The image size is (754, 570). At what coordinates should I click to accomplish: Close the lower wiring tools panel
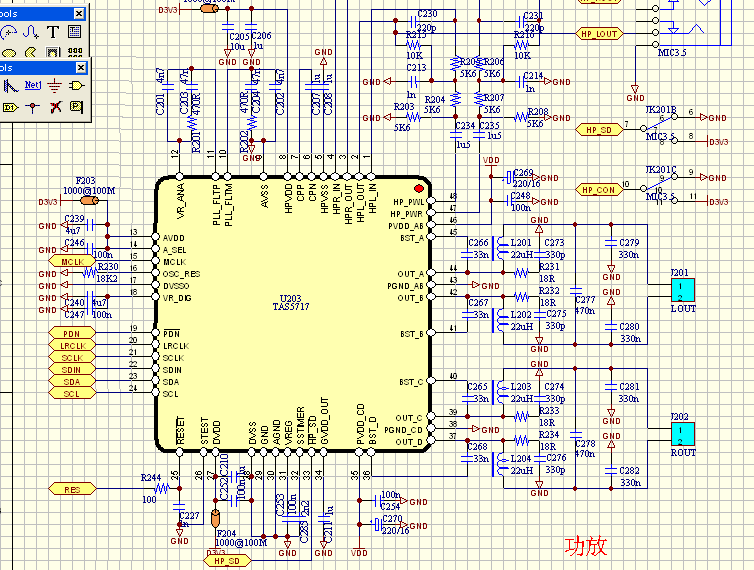coord(81,67)
